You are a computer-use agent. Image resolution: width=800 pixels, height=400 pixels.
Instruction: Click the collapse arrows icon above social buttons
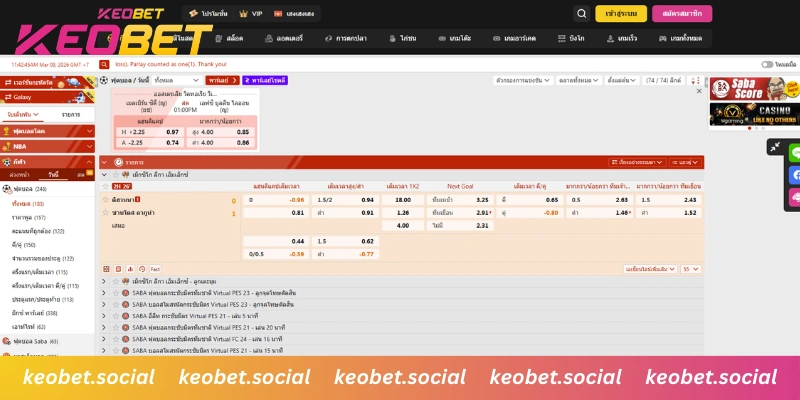point(774,147)
